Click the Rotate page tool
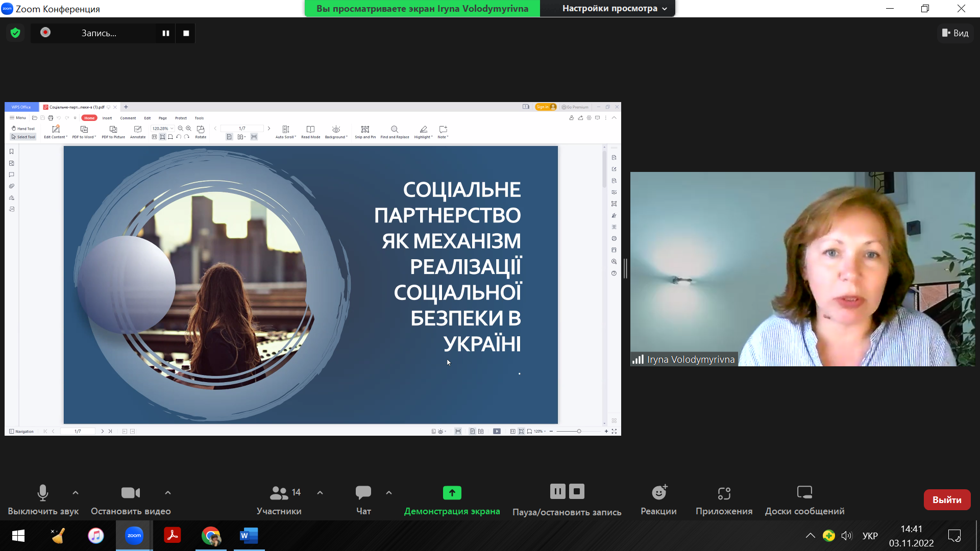980x551 pixels. pos(201,132)
